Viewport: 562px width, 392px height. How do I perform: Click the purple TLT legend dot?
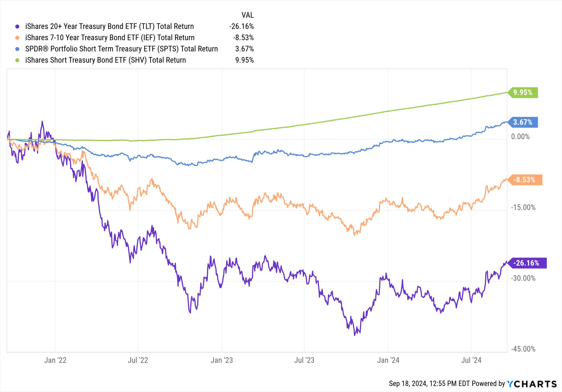click(x=17, y=26)
